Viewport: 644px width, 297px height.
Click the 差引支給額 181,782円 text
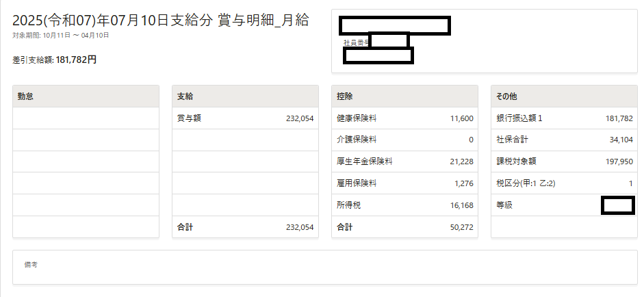[x=54, y=60]
